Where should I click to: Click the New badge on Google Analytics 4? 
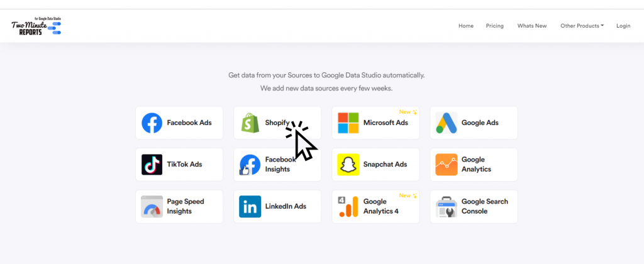[x=408, y=195]
